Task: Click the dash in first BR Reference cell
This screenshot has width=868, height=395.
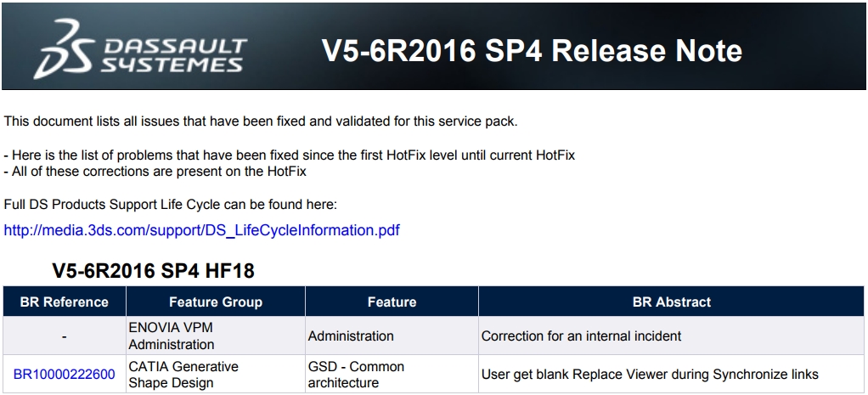Action: coord(65,336)
